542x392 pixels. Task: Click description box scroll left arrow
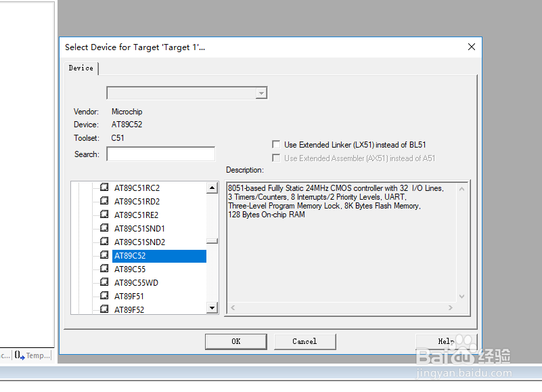[233, 307]
